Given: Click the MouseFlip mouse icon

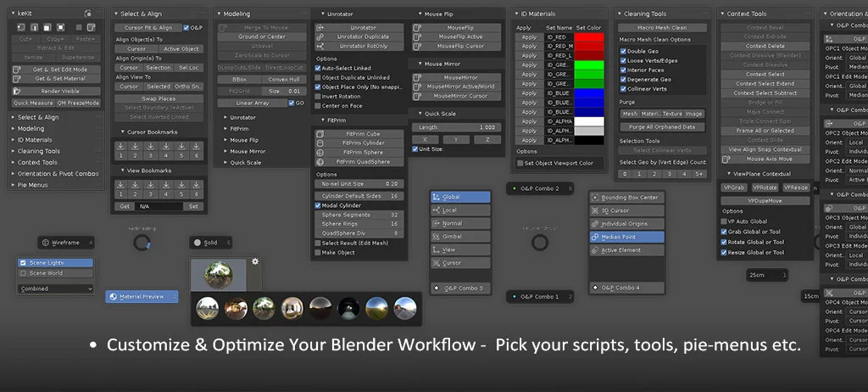Looking at the screenshot, I should [x=416, y=28].
